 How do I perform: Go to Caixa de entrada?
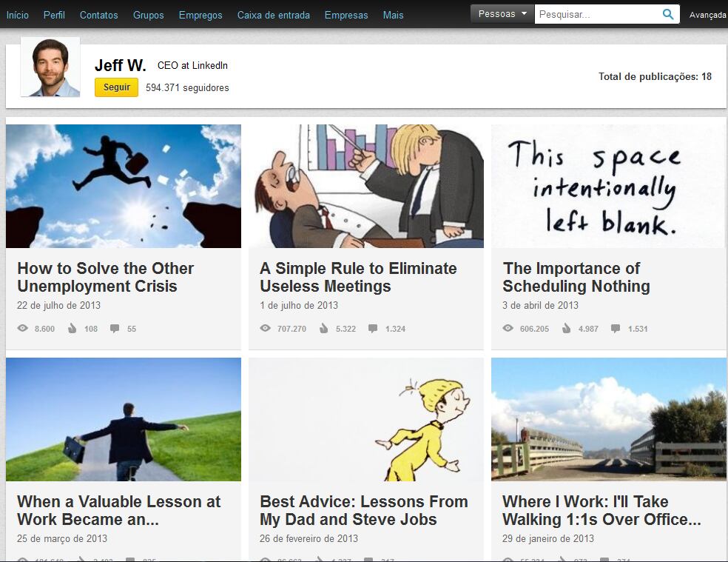click(x=273, y=15)
